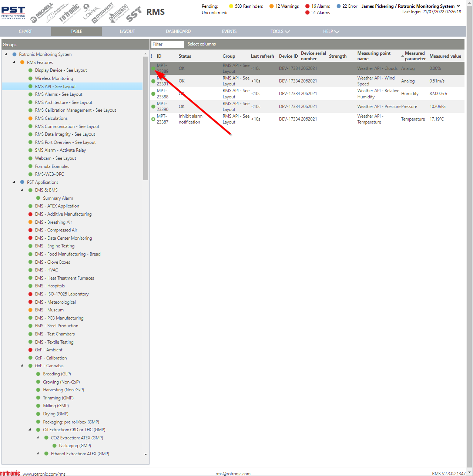
Task: Click the Select columns link
Action: pyautogui.click(x=201, y=44)
